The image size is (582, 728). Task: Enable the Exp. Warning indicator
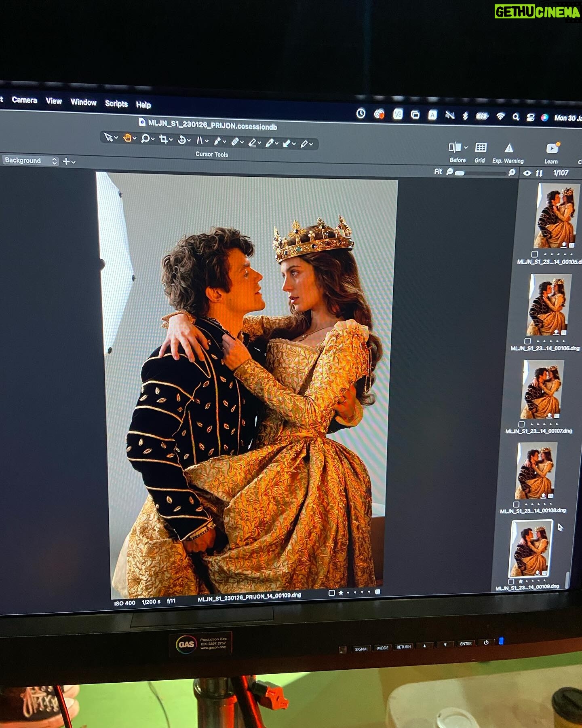(x=508, y=148)
